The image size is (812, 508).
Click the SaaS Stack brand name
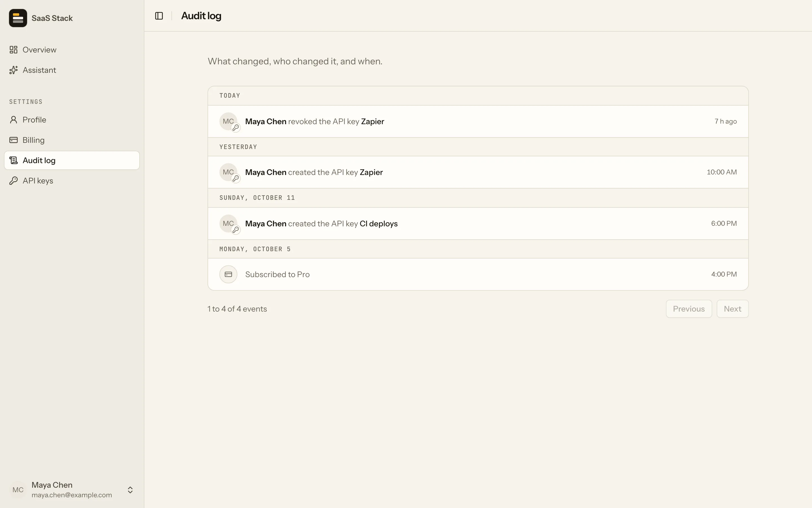52,18
